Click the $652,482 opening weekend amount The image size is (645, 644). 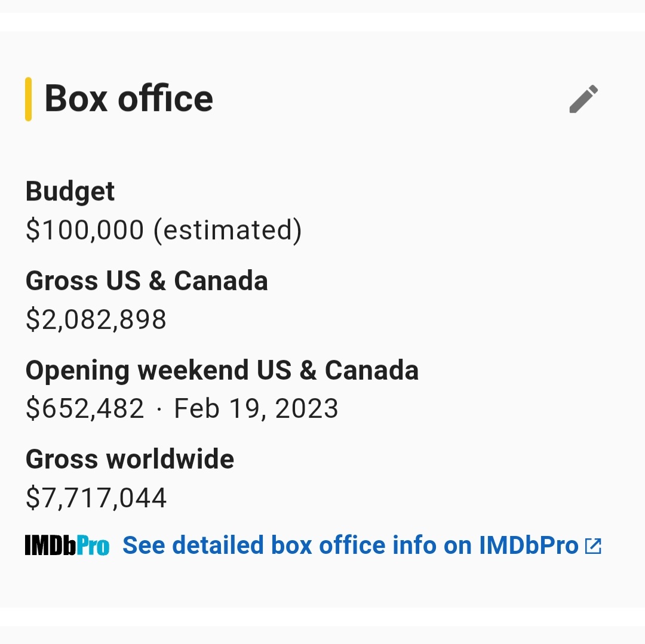pyautogui.click(x=85, y=408)
